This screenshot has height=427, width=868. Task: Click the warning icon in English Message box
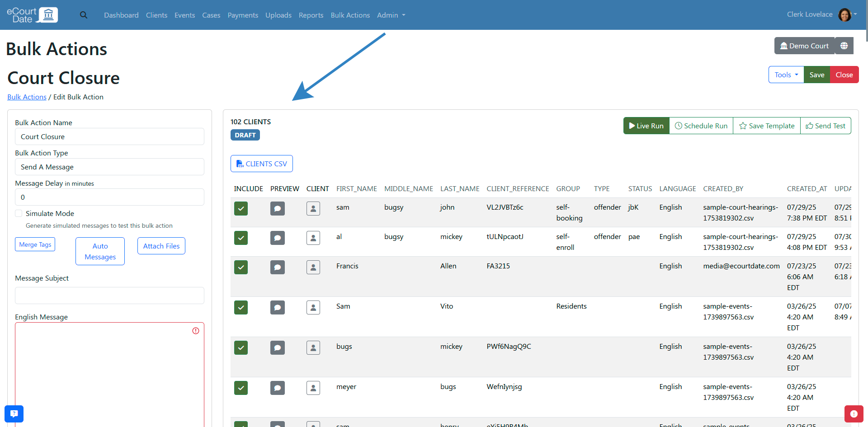pyautogui.click(x=196, y=331)
